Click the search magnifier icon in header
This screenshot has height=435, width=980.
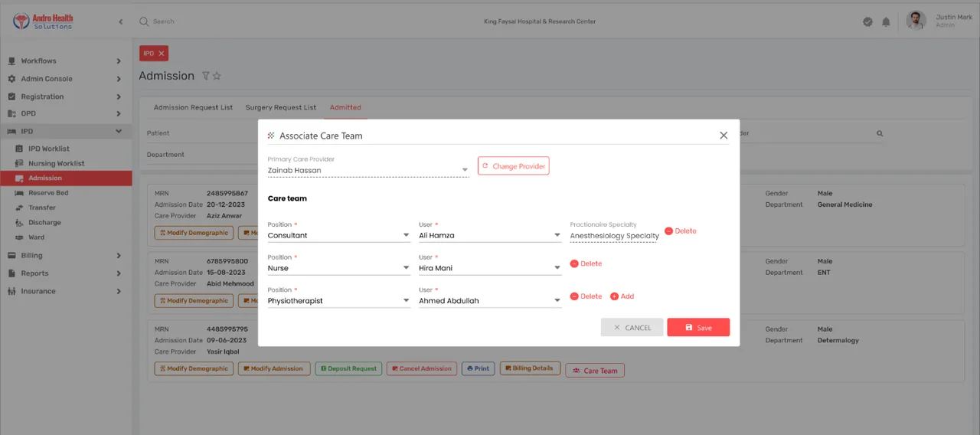coord(144,21)
